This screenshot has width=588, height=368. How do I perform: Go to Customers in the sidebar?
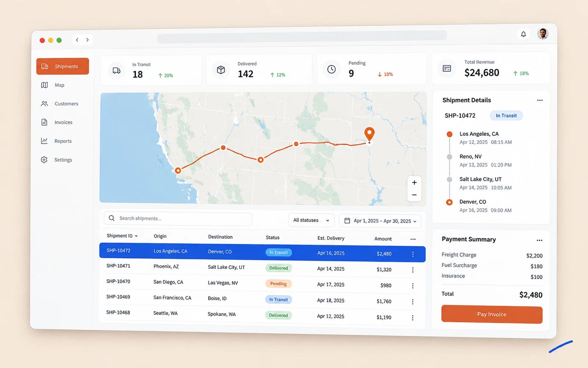click(60, 104)
